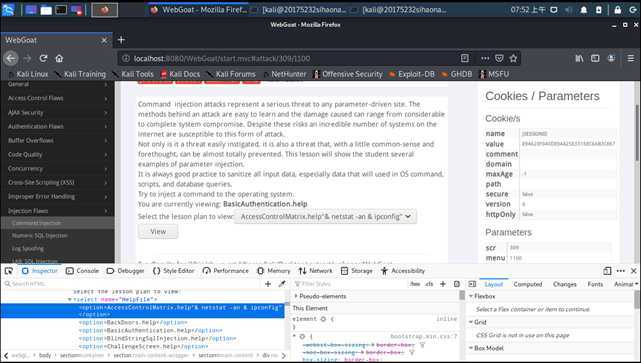Viewport: 641px width, 363px height.
Task: Open the HelpFile lesson plan dropdown
Action: (326, 216)
